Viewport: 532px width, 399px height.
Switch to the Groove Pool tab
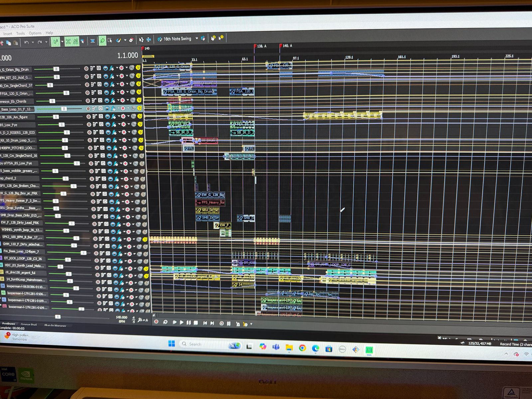pos(29,325)
